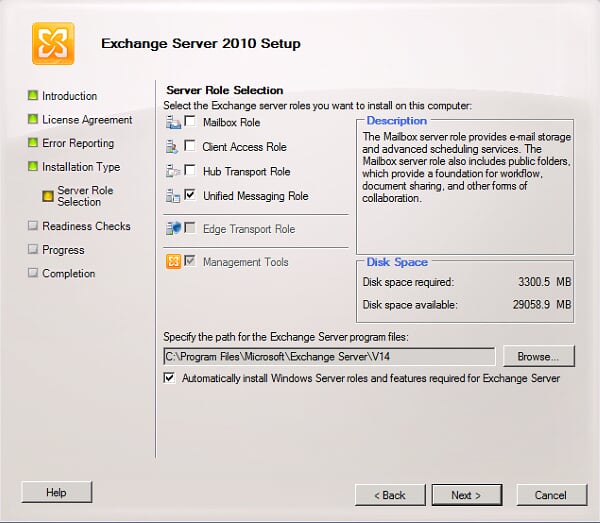This screenshot has width=600, height=523.
Task: Click the Server Role Selection sidebar label
Action: point(85,196)
